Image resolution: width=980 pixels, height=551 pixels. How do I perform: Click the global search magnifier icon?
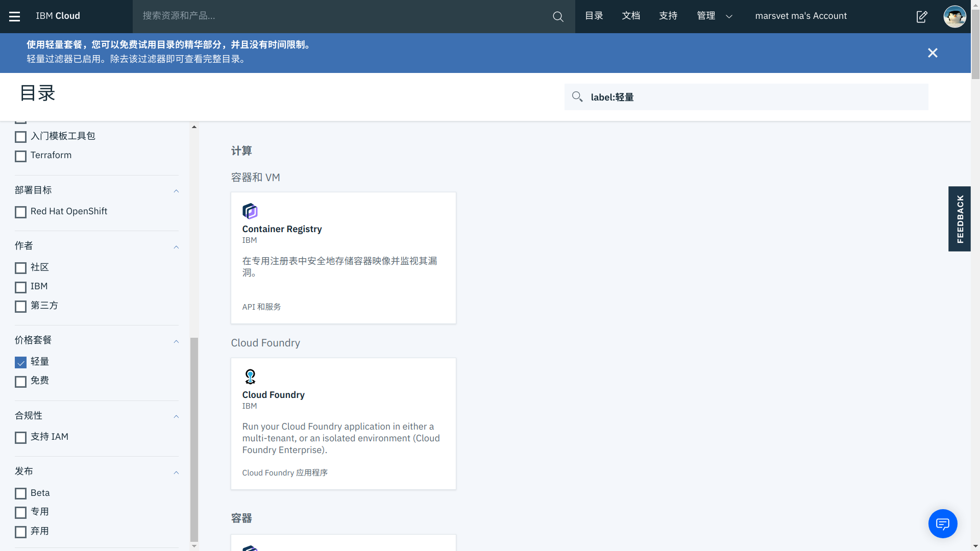coord(558,16)
